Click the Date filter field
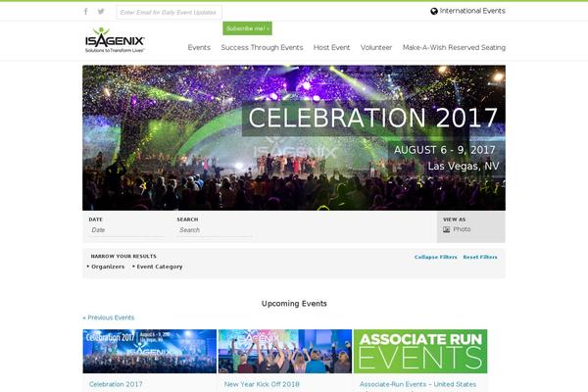Viewport: 588px width, 392px height. click(x=126, y=230)
